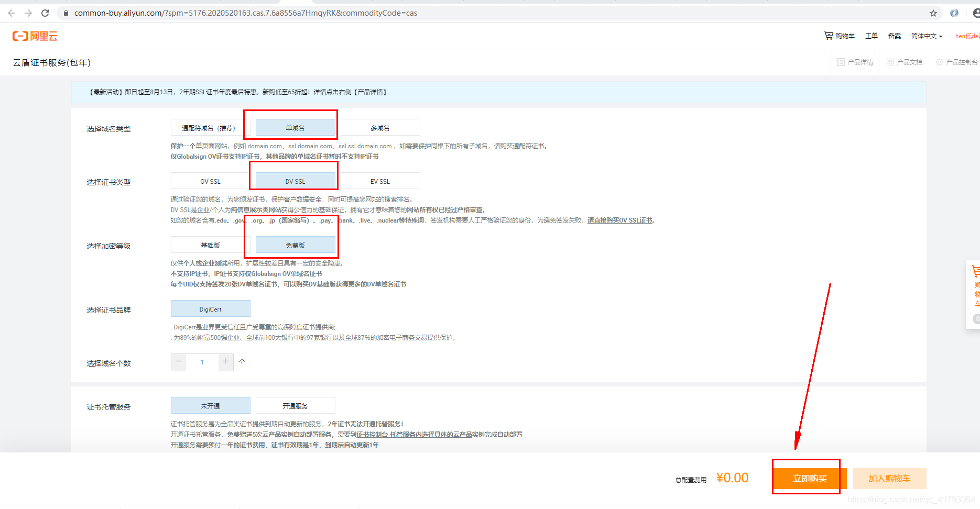Screen dimensions: 980x509
Task: Bookmark this page with the star icon
Action: (x=933, y=13)
